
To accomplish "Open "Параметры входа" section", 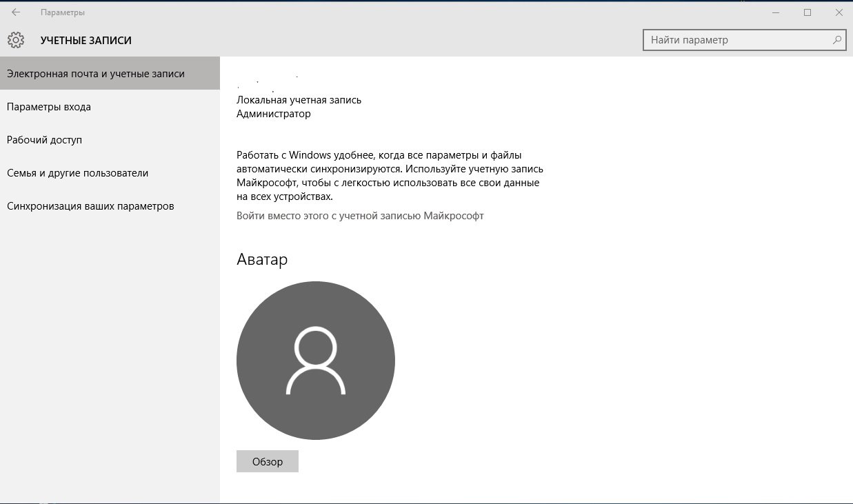I will click(x=110, y=107).
